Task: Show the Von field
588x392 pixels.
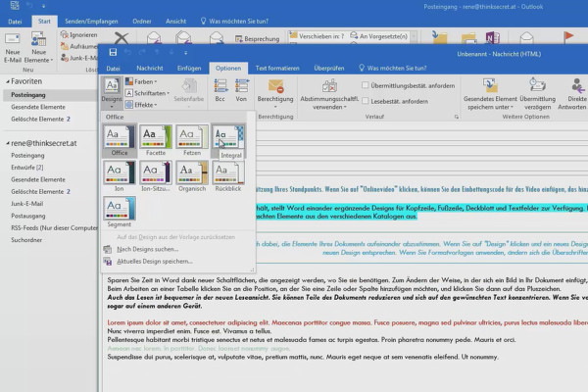Action: [x=241, y=90]
